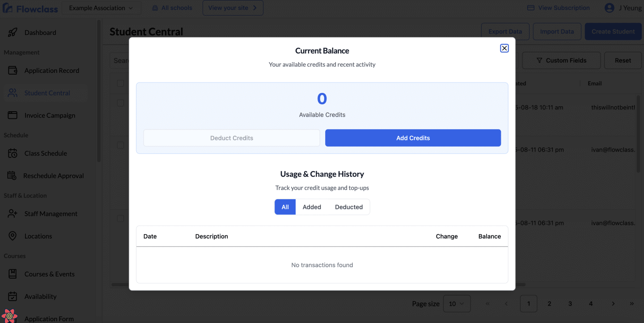
Task: Click the Application Record icon
Action: point(13,71)
